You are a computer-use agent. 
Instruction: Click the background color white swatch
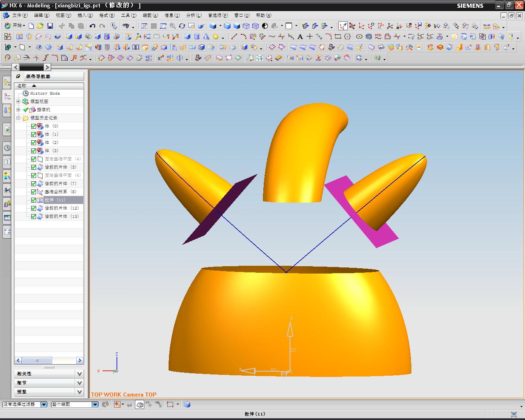289,26
